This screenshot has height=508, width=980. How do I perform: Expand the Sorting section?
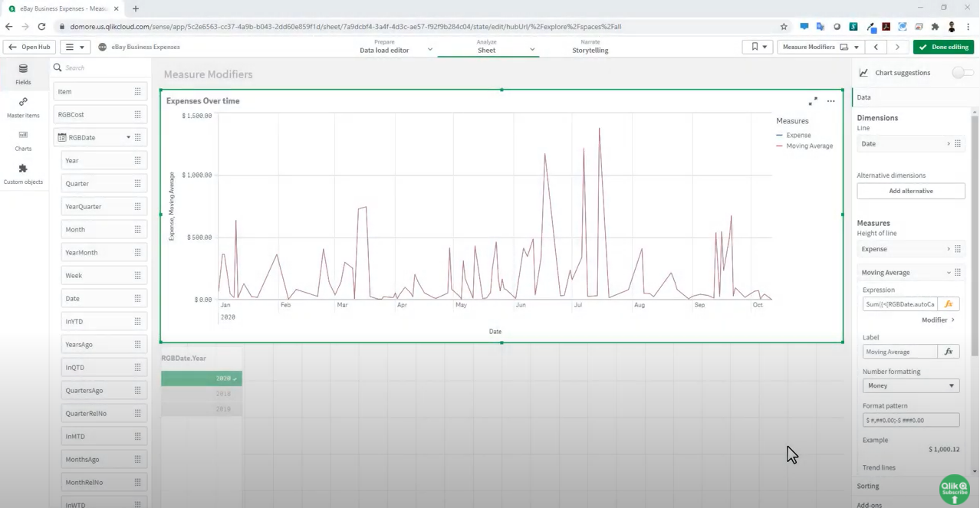[868, 486]
